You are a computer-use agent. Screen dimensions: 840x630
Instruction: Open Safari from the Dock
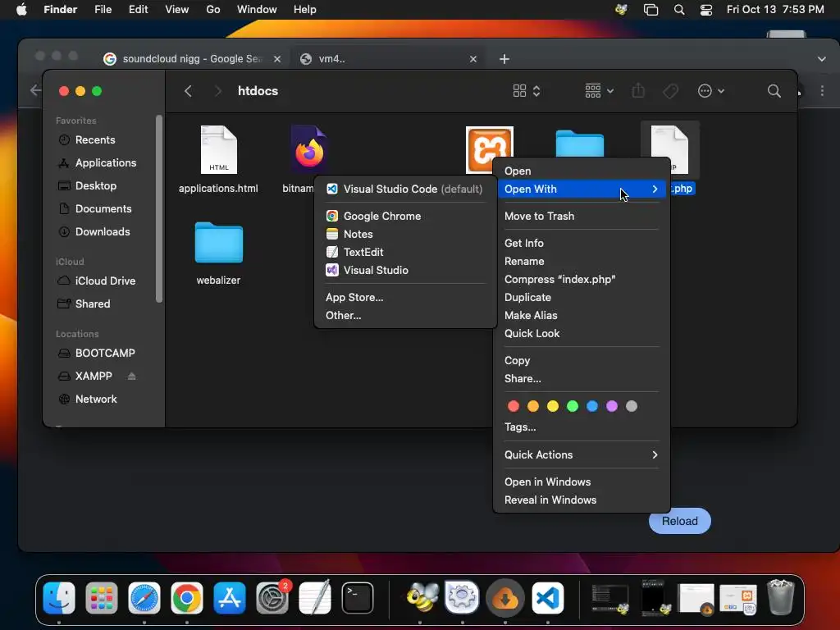pos(144,598)
